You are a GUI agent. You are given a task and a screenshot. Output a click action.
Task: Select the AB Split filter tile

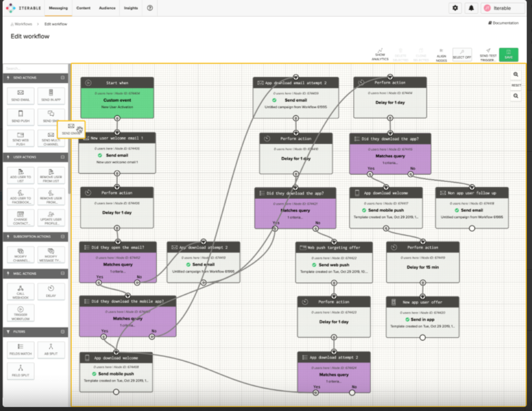pos(51,350)
